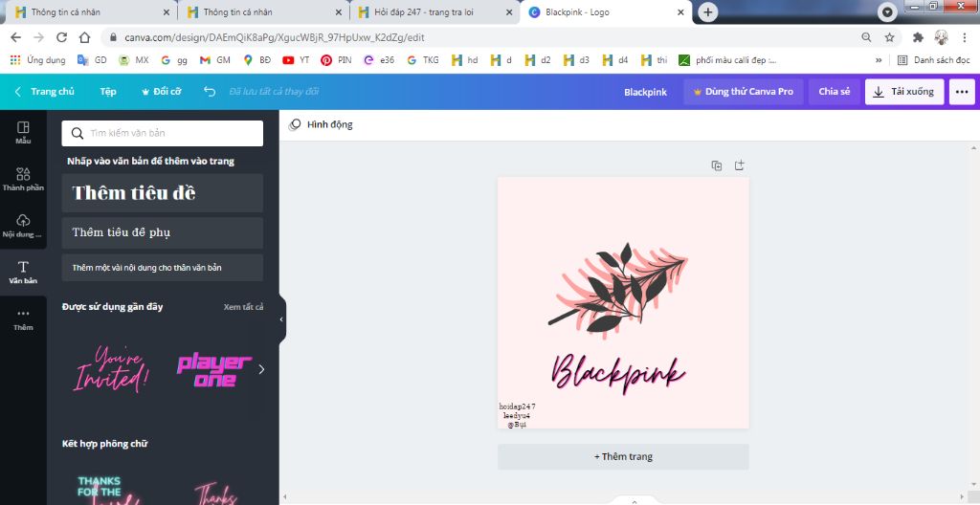Click the Chia sẻ share button
Viewport: 980px width, 505px height.
[x=835, y=92]
